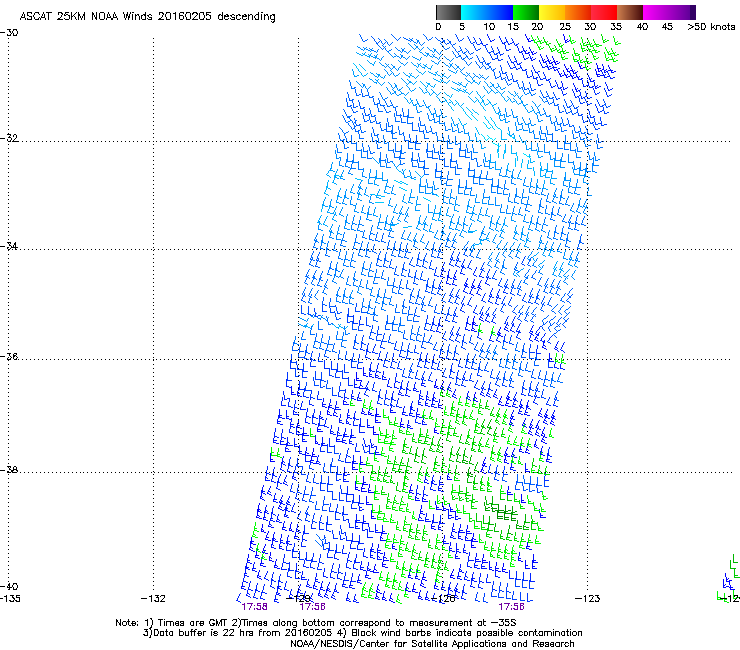Screen dimensions: 740x650
Task: Click the magenta 40-45 knots legend segment
Action: pyautogui.click(x=656, y=12)
